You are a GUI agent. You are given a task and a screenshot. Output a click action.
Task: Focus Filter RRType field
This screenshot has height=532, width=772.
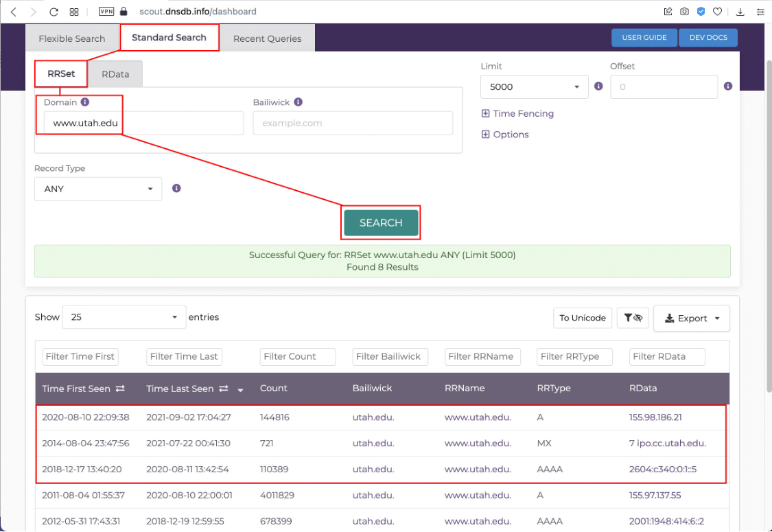tap(574, 356)
